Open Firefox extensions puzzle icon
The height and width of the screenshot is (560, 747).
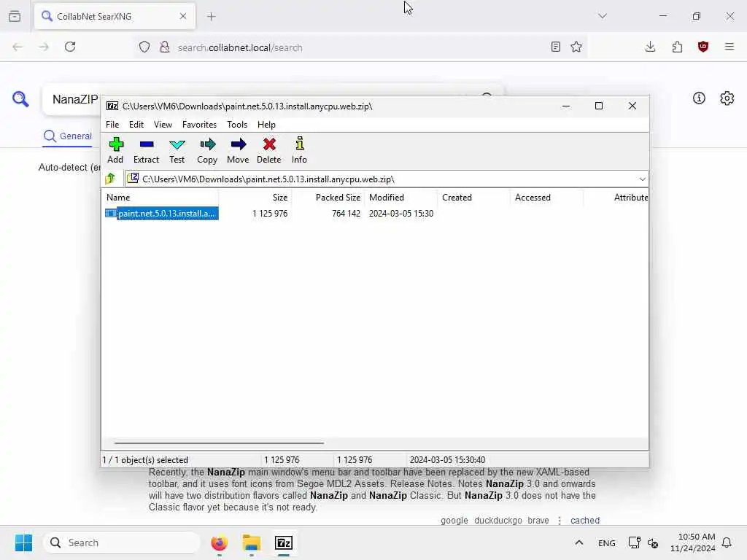click(677, 47)
